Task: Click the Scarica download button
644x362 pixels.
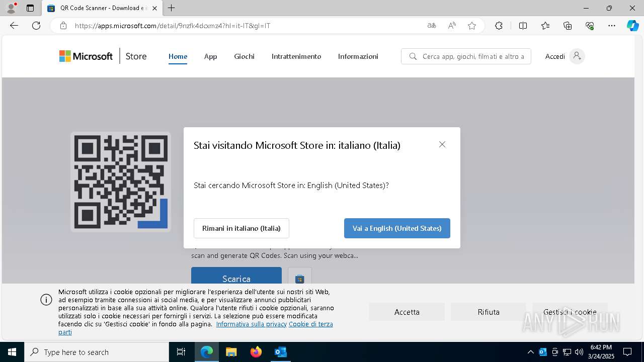Action: pyautogui.click(x=236, y=276)
